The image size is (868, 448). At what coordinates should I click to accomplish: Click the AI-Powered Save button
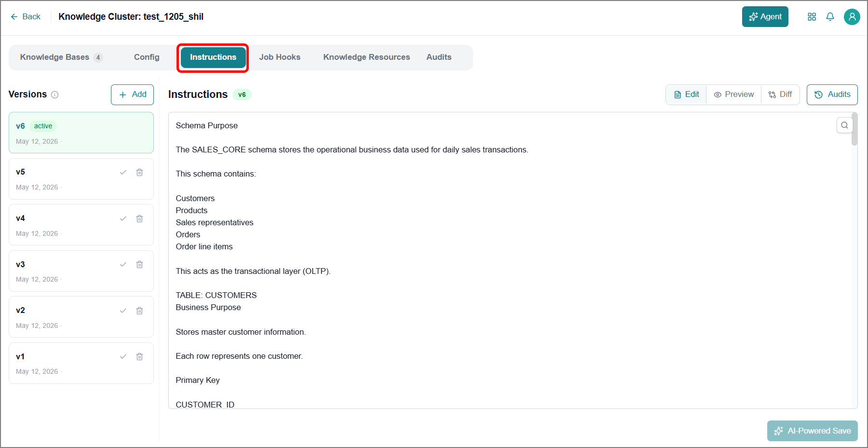tap(812, 431)
